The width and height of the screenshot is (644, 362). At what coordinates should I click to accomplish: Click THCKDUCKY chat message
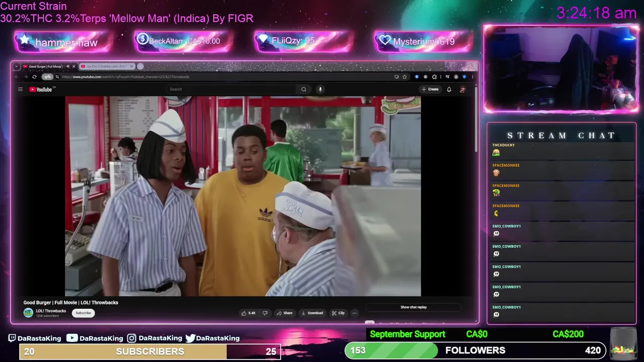(x=562, y=150)
